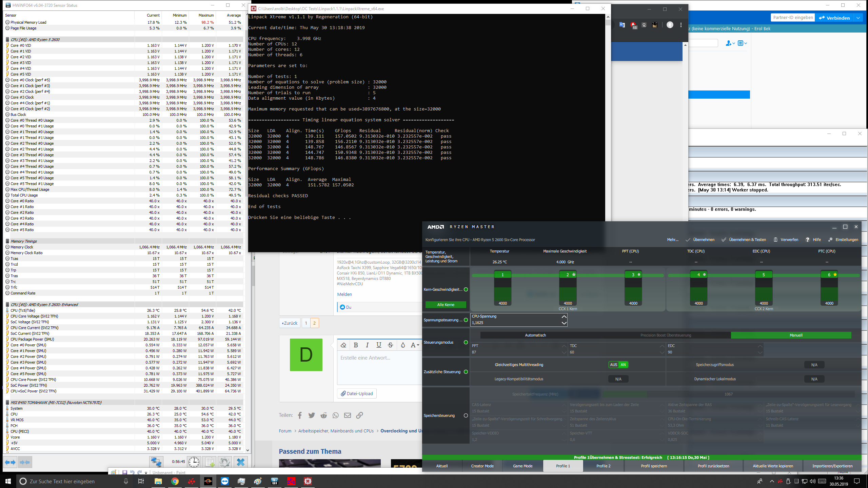Open ad blocker extension showing badge 13
This screenshot has width=868, height=488.
click(x=633, y=25)
